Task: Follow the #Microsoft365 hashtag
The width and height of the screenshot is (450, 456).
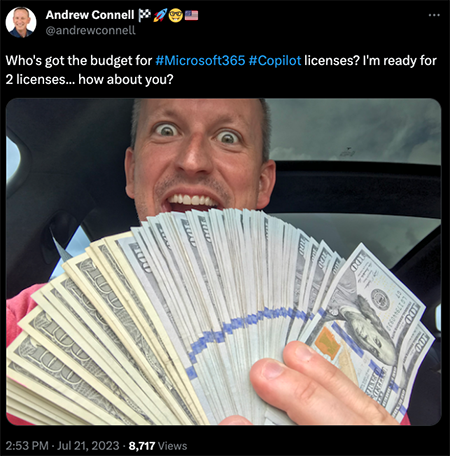Action: 200,61
